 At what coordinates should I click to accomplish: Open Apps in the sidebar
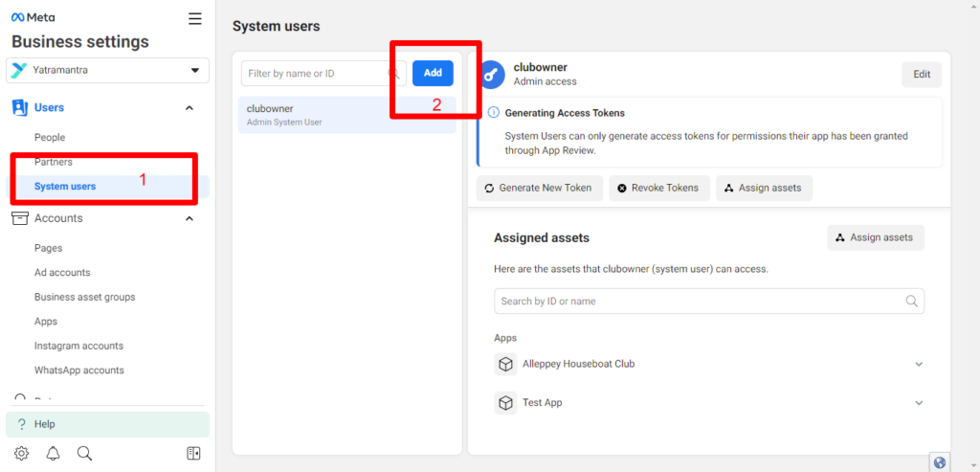pos(46,322)
